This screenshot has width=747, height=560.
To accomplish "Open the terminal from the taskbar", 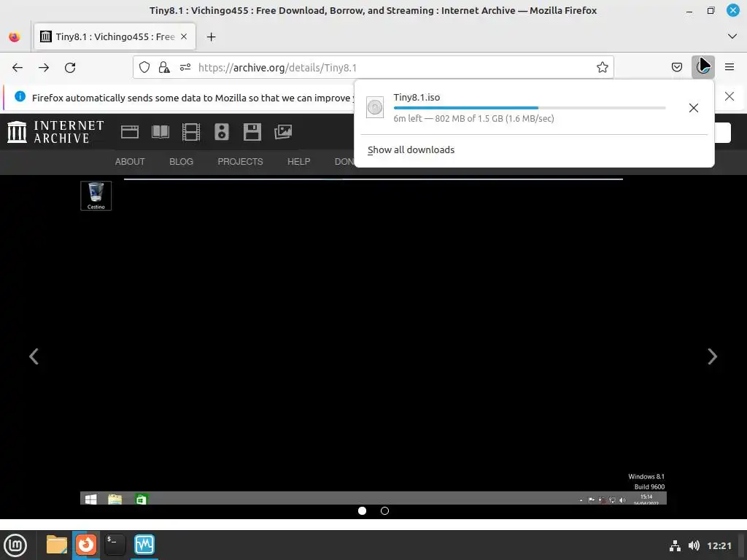I will tap(115, 545).
